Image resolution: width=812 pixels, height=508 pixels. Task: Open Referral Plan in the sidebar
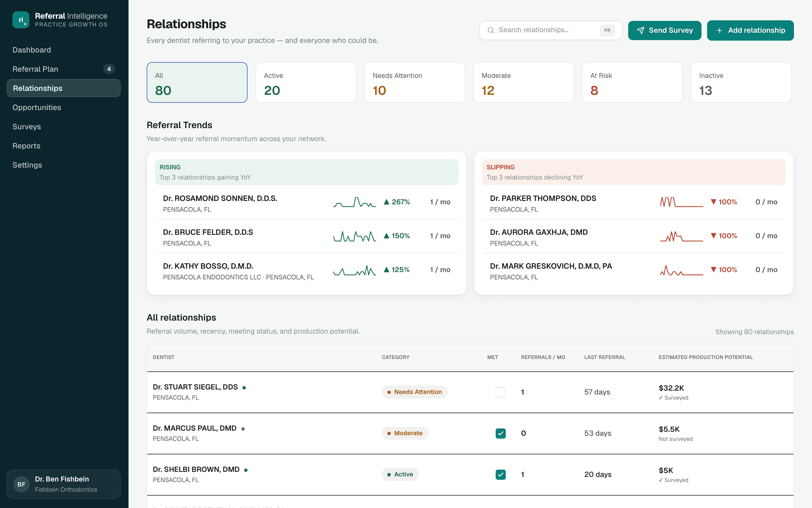(x=63, y=69)
